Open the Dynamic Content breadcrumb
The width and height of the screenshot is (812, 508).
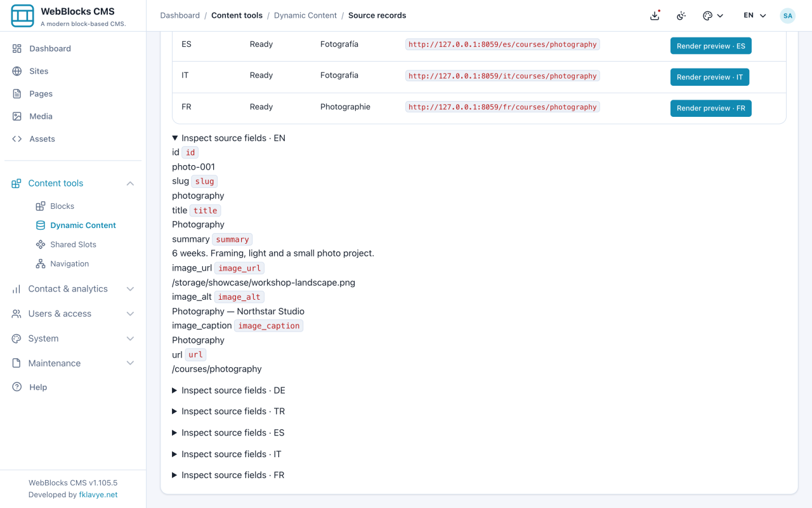[305, 15]
